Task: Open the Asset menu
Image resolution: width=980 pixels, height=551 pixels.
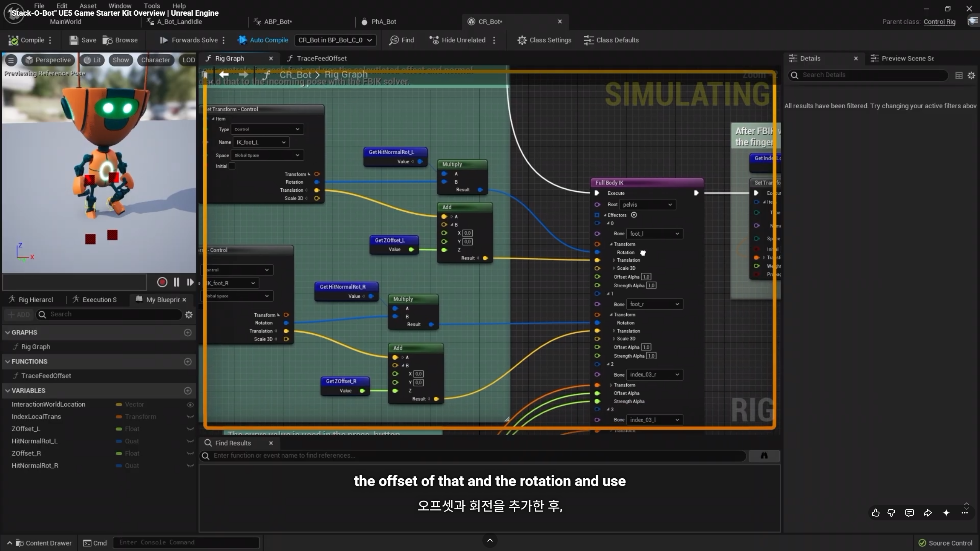Action: 88,6
